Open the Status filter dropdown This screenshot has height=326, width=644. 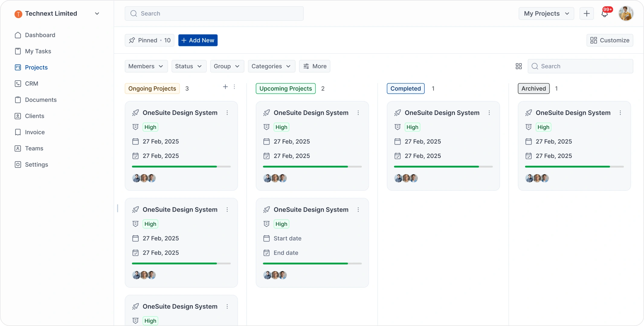coord(189,66)
